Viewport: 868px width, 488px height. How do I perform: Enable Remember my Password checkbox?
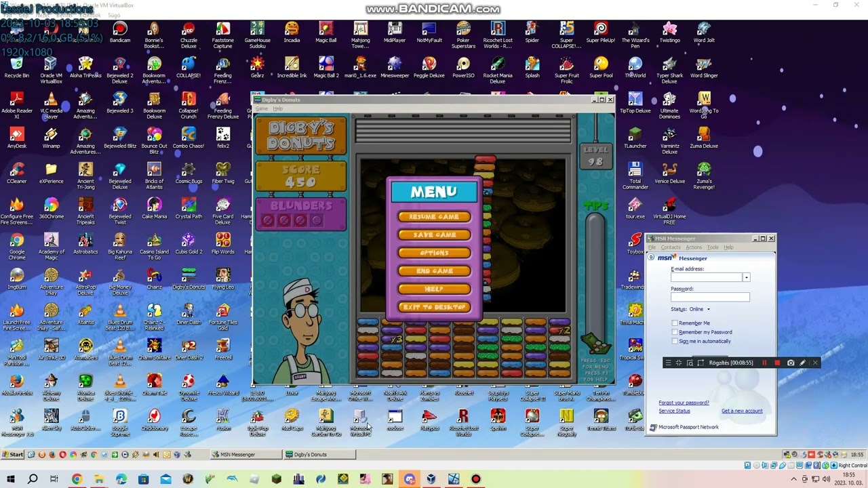click(675, 332)
